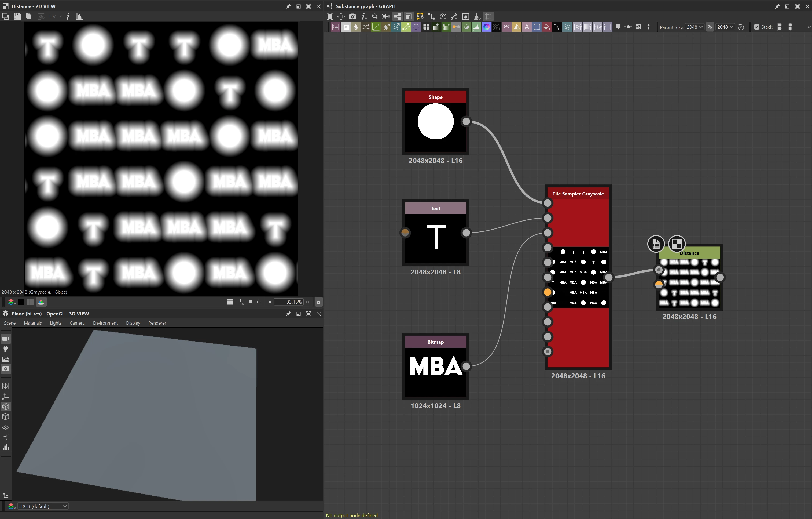
Task: Add a Text atomic node from toolbar
Action: tap(527, 27)
